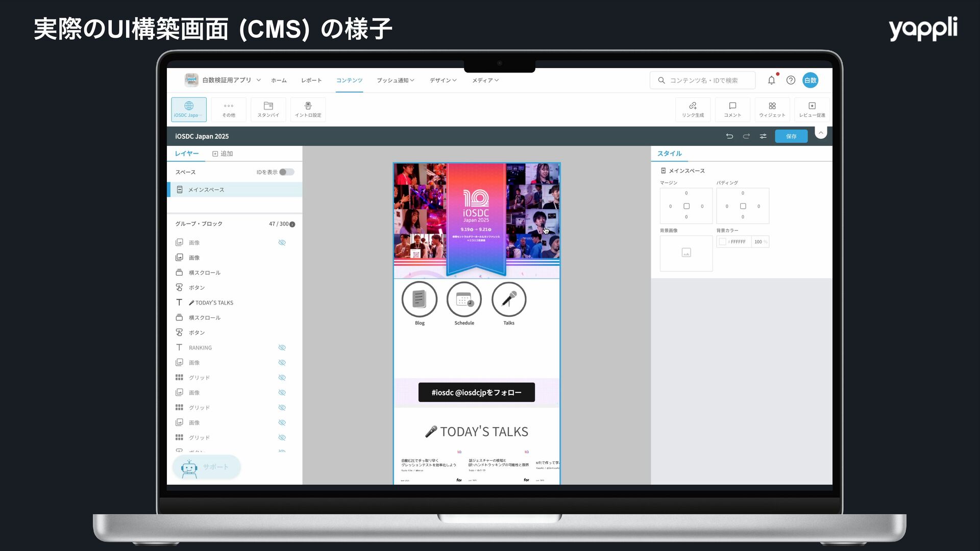Show the topmost hidden 画像 layer
Image resolution: width=980 pixels, height=551 pixels.
coord(282,242)
